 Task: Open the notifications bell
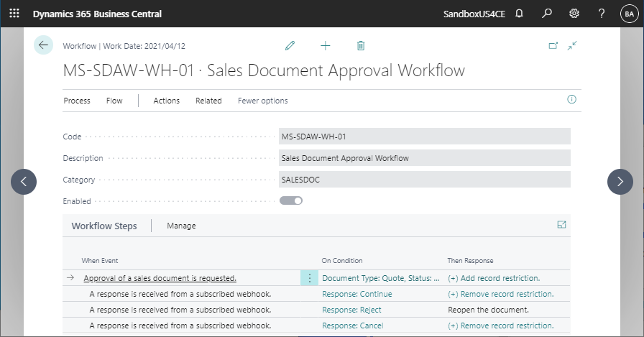tap(519, 14)
